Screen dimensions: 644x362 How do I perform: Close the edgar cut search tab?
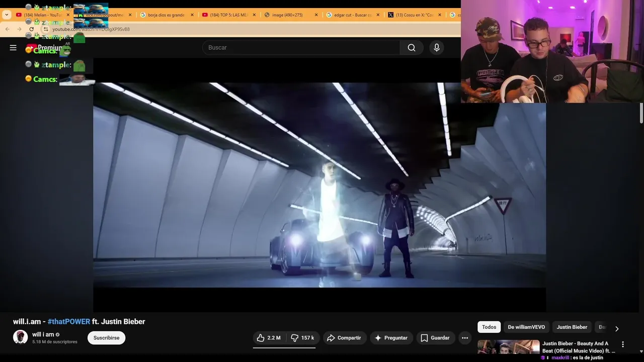[378, 15]
